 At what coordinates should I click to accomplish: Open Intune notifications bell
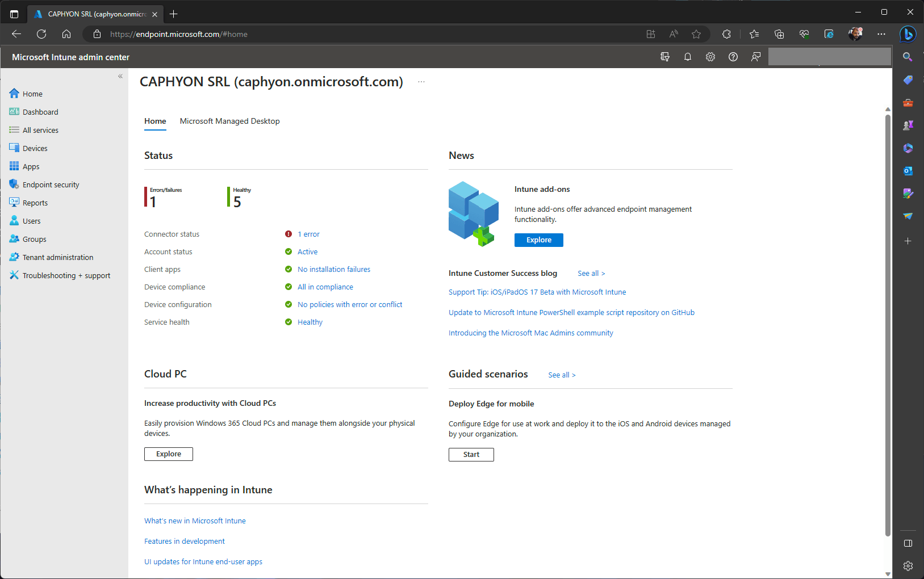pyautogui.click(x=688, y=57)
